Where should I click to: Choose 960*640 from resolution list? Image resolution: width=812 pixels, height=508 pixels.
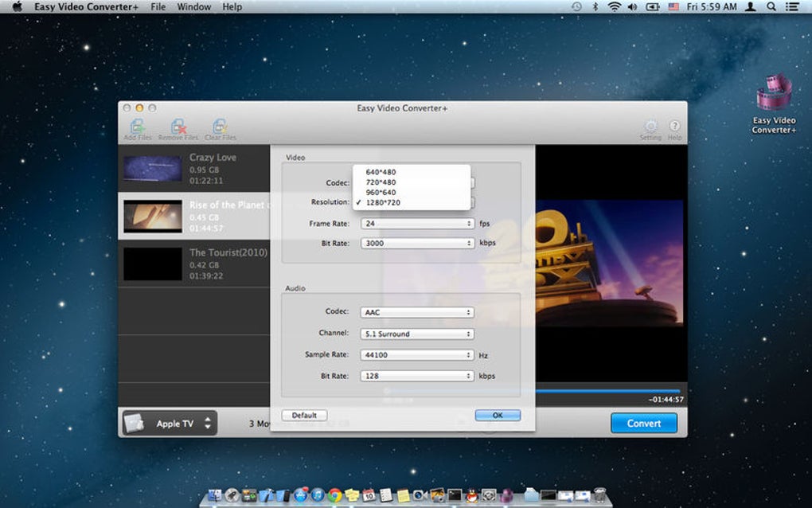tap(381, 192)
